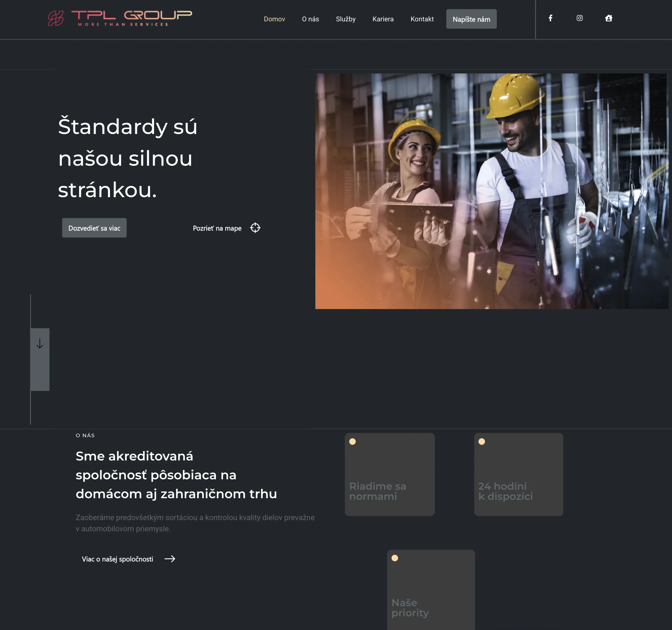This screenshot has width=672, height=630.
Task: Click the 24 hodíni k dispozíci card
Action: point(518,474)
